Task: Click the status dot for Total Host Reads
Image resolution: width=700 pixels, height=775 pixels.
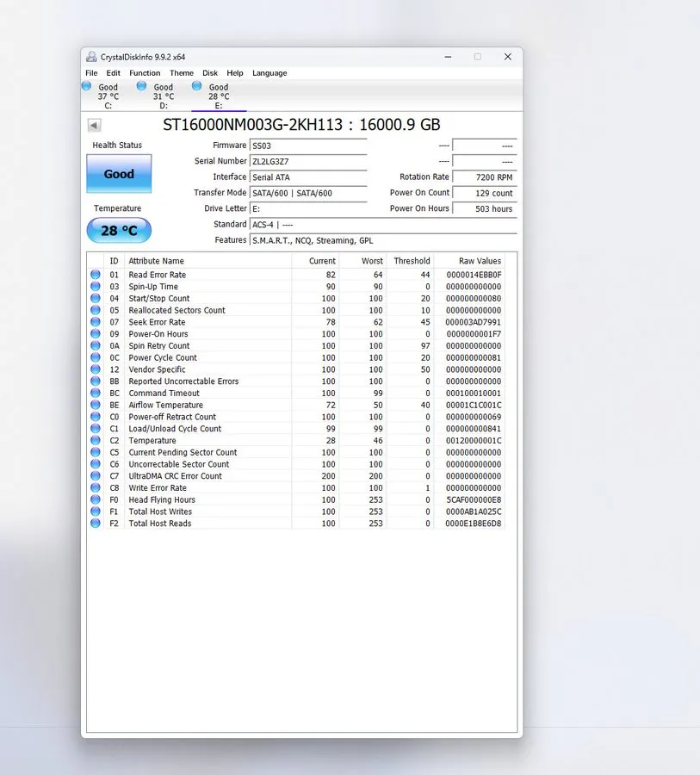Action: pos(96,524)
